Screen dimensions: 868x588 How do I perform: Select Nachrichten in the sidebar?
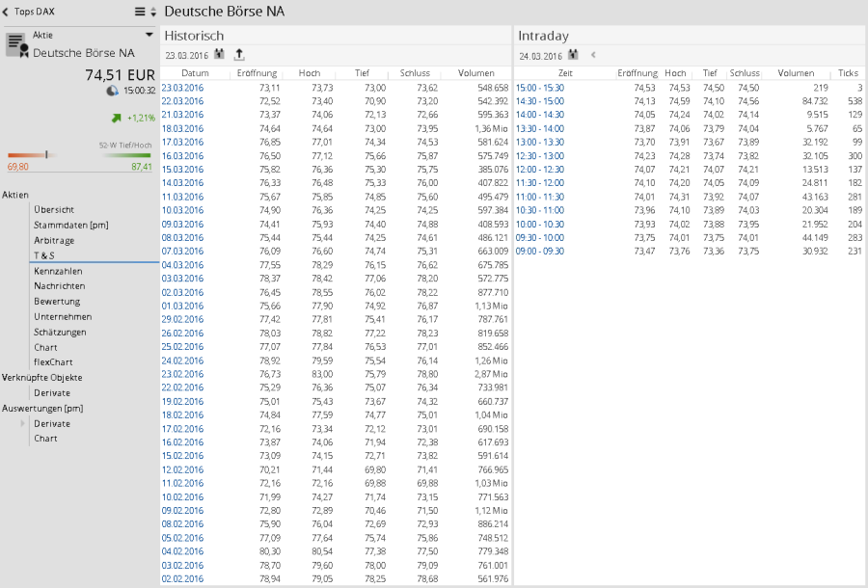[60, 286]
